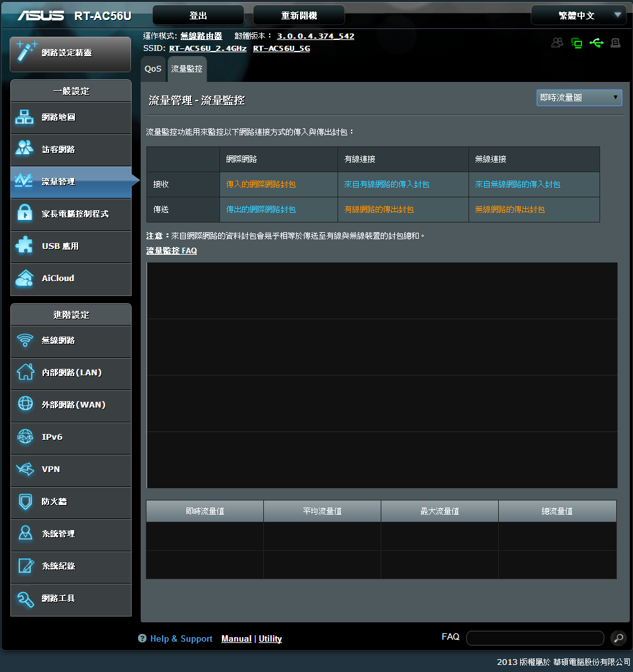633x672 pixels.
Task: Open 外部網路(WAN) menu item
Action: 71,405
